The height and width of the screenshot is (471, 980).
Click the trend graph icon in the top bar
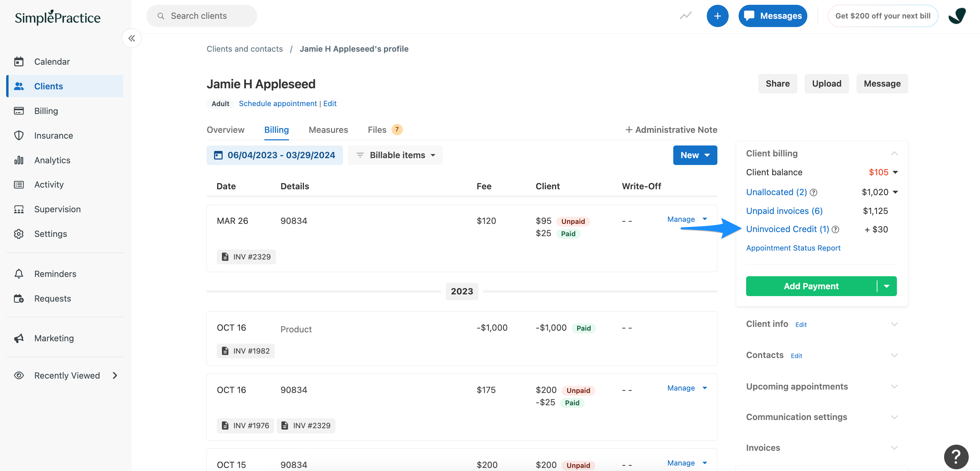tap(685, 16)
